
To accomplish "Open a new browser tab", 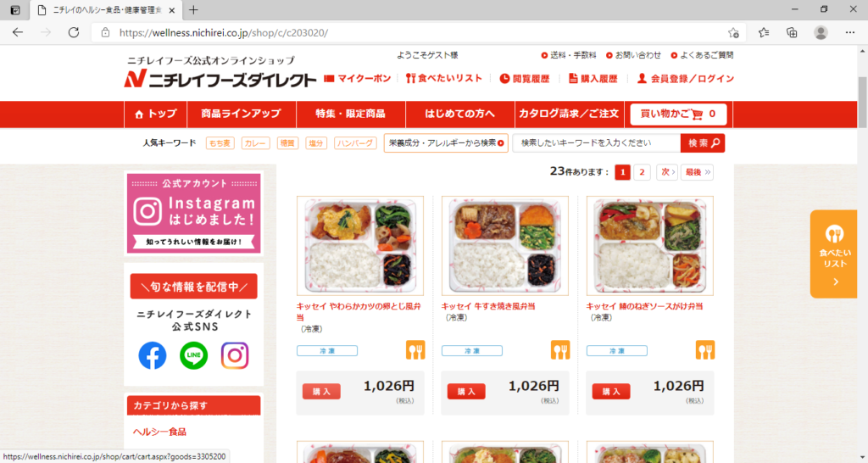I will click(193, 10).
